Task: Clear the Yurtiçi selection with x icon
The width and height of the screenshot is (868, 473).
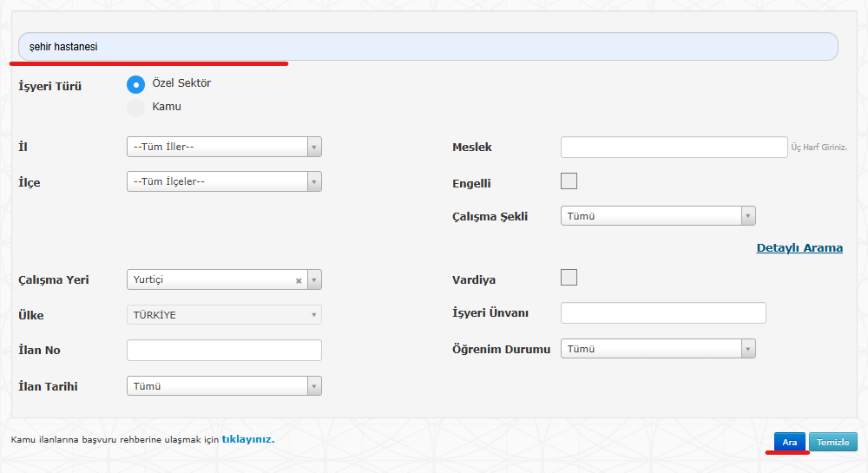Action: pos(299,280)
